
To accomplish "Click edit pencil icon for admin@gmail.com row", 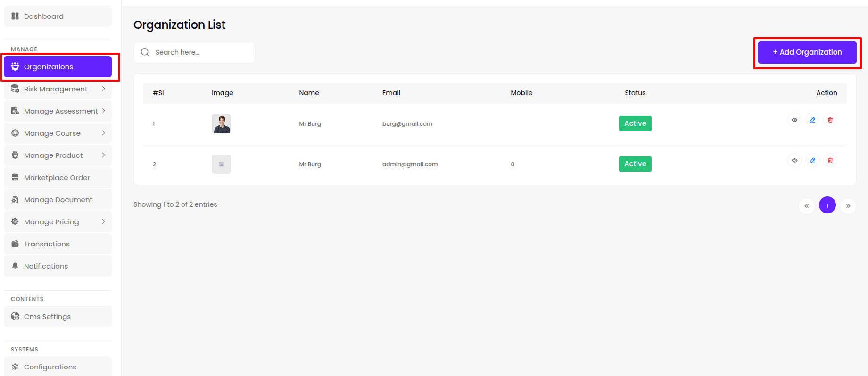I will 812,161.
